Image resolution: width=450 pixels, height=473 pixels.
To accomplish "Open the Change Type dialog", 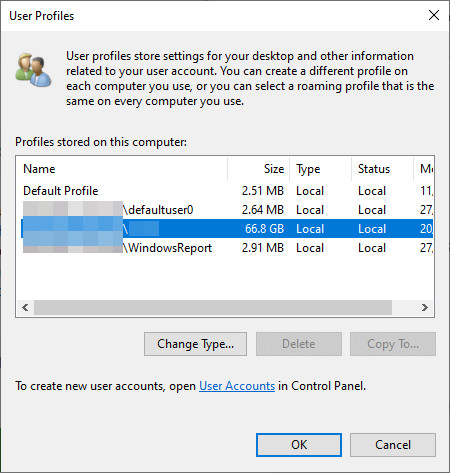I will pos(195,344).
